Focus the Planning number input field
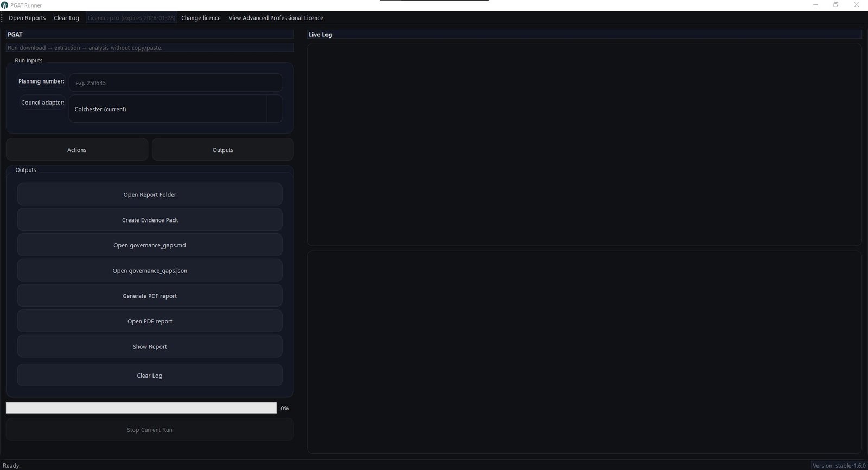This screenshot has width=868, height=470. click(175, 83)
